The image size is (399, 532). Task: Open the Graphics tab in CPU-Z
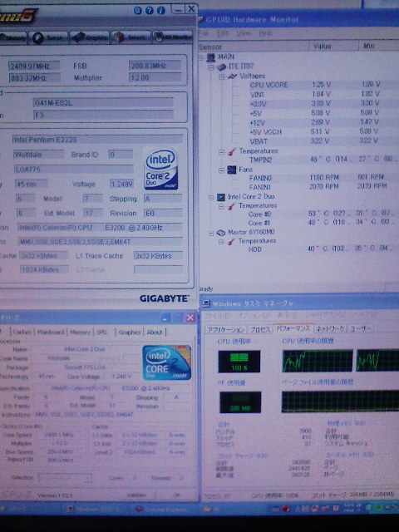coord(130,332)
